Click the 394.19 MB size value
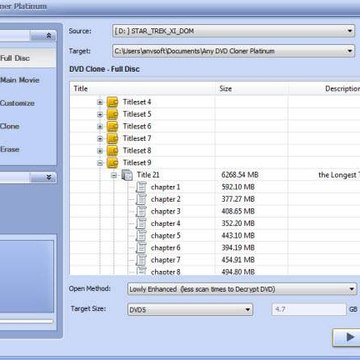The image size is (360, 360). tap(238, 248)
